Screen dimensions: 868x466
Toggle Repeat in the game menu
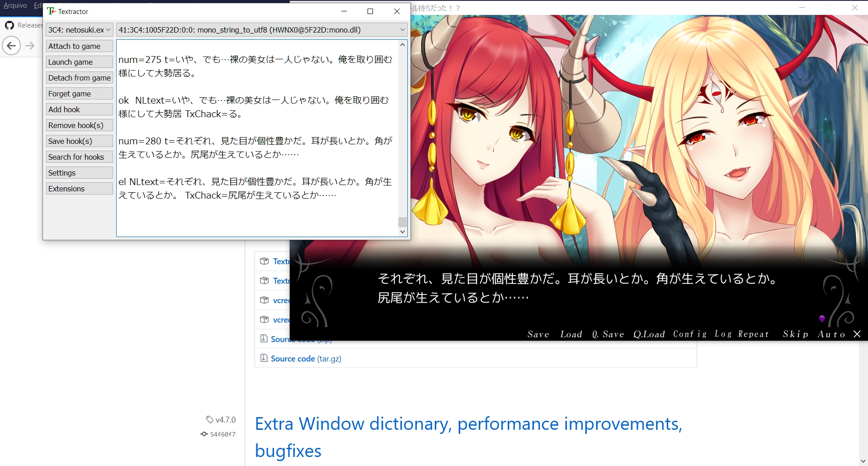click(753, 334)
